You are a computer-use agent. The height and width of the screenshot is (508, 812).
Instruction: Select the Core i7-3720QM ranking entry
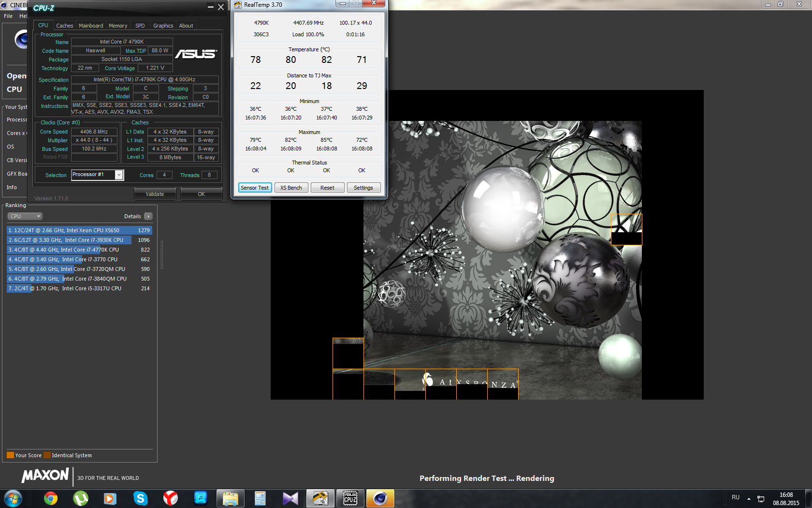[79, 269]
